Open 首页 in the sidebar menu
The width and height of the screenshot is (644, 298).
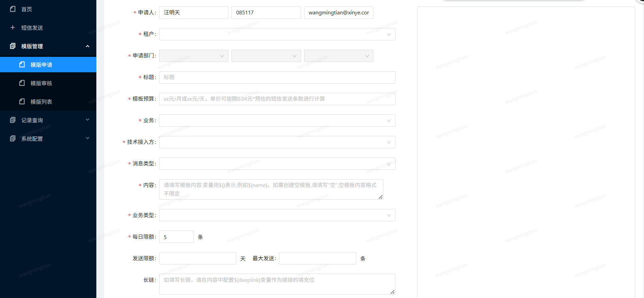[48, 9]
